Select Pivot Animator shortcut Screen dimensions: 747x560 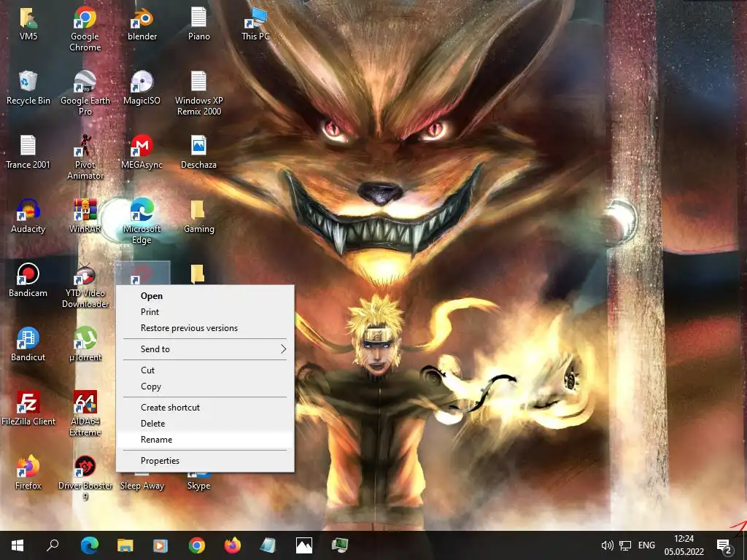click(85, 157)
